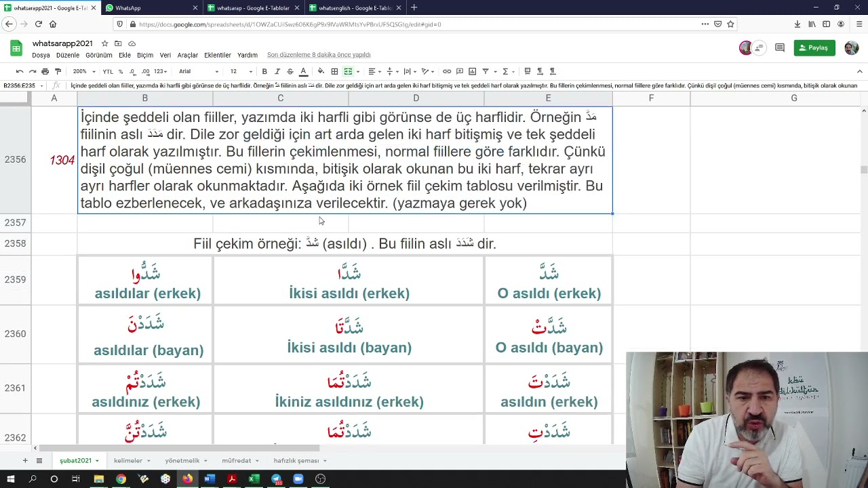The width and height of the screenshot is (868, 488).
Task: Expand merge cells options arrow
Action: coord(357,71)
